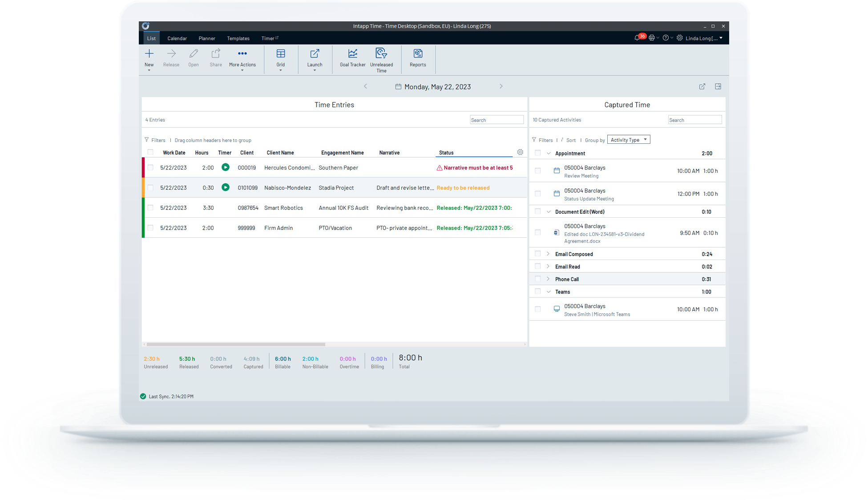Open column settings gear above Status column
868x500 pixels.
(520, 152)
